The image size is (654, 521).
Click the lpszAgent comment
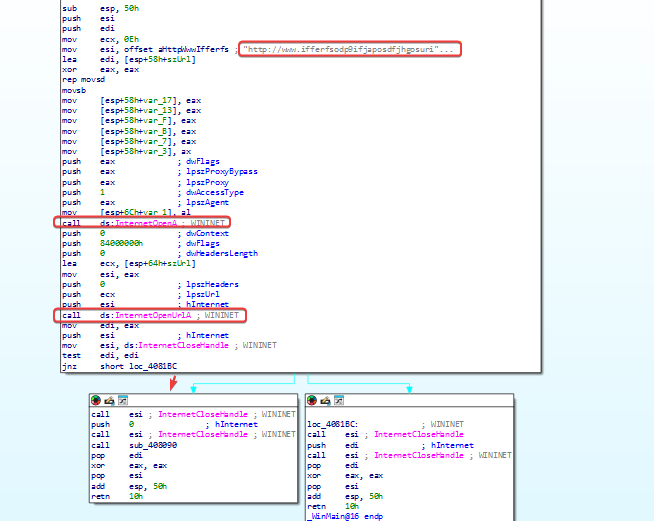(207, 202)
